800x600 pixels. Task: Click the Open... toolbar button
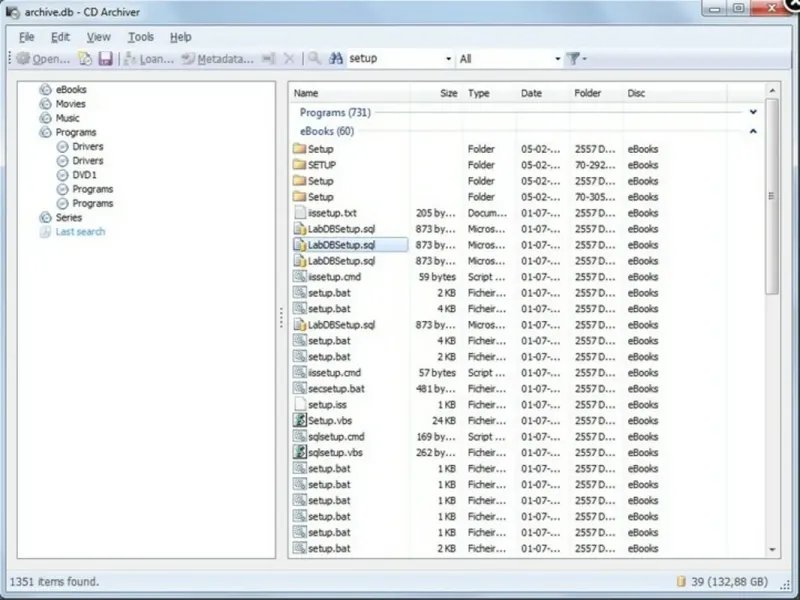(x=43, y=59)
